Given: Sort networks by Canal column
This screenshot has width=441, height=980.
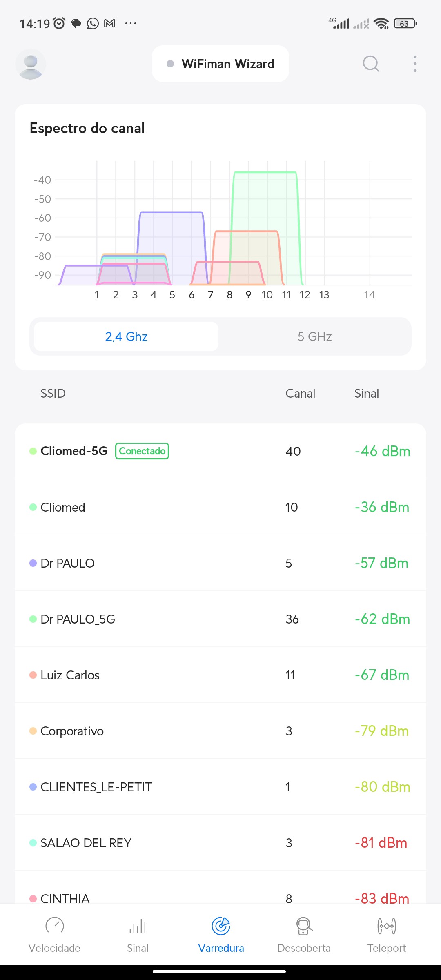Looking at the screenshot, I should pos(300,393).
